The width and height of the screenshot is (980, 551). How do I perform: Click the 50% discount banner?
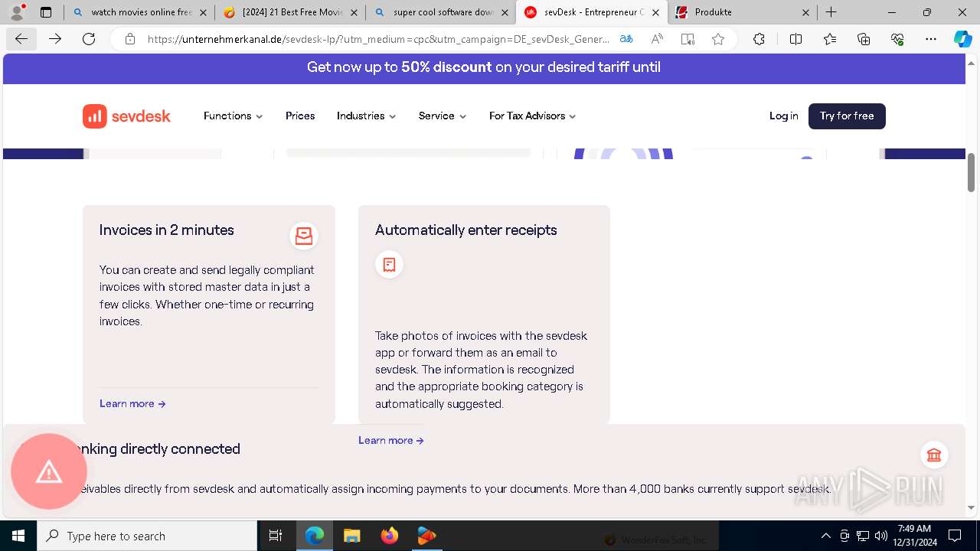tap(484, 67)
